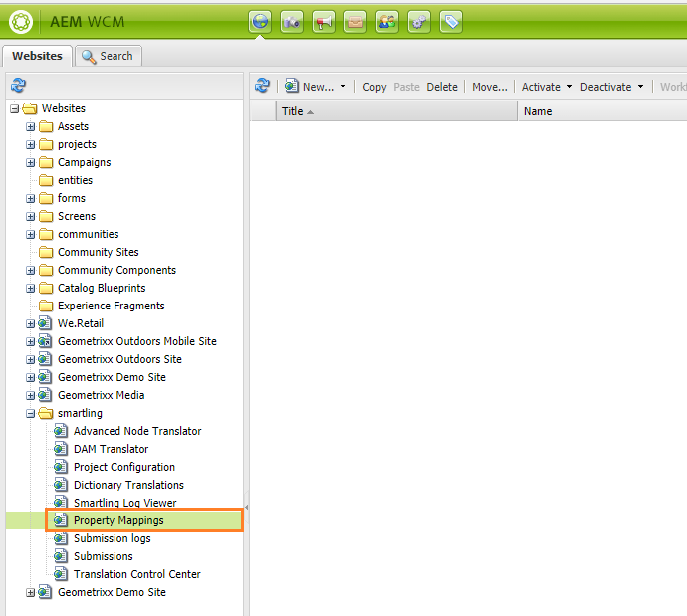Open the Deactivate dropdown arrow
687x616 pixels.
click(x=640, y=87)
